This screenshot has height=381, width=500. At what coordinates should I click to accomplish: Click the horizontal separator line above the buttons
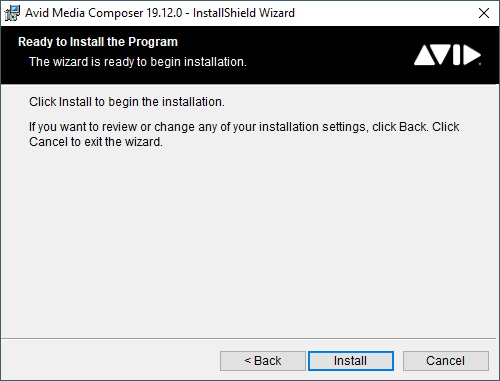(249, 339)
